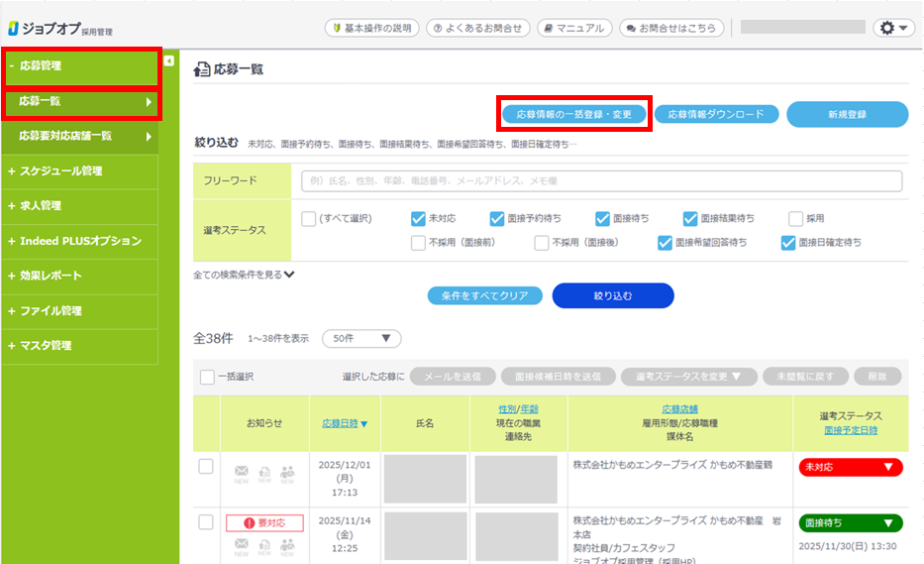Click the red 要対応 alert badge
924x564 pixels.
264,522
